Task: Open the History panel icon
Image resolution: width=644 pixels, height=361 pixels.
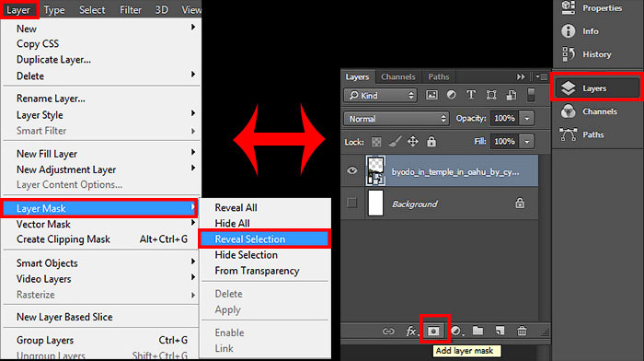Action: click(569, 53)
